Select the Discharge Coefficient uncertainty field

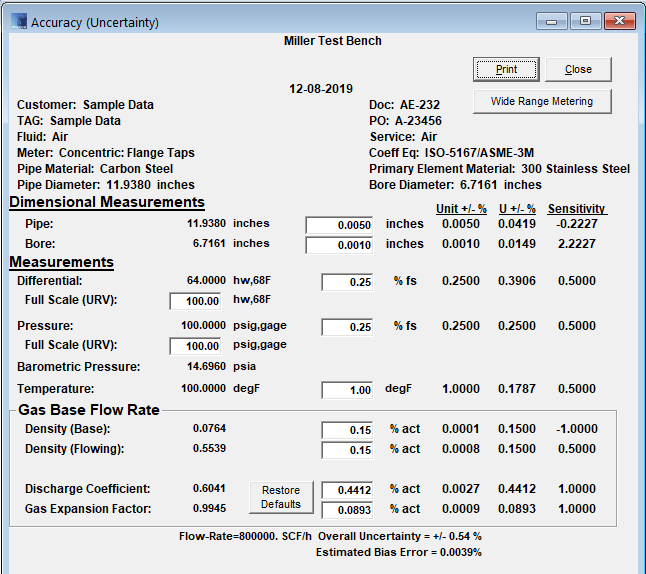(x=349, y=490)
